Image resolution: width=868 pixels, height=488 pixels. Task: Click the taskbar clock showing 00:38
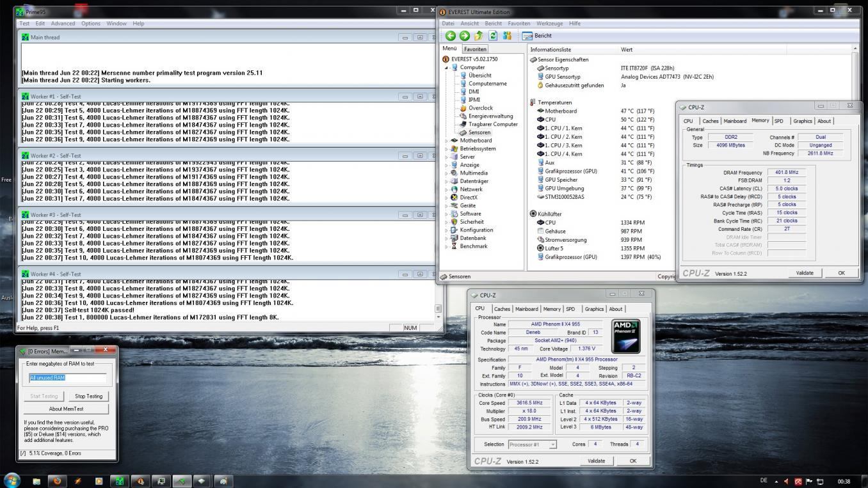pos(844,481)
